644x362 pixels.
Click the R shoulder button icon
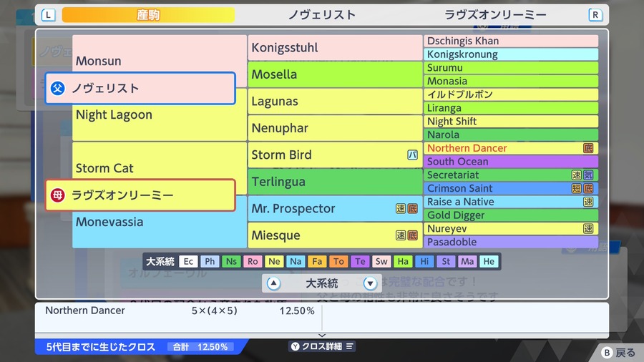(595, 15)
